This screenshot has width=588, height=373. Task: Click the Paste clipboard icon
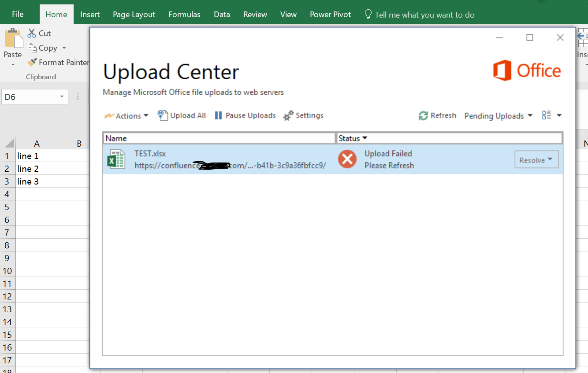pos(13,39)
